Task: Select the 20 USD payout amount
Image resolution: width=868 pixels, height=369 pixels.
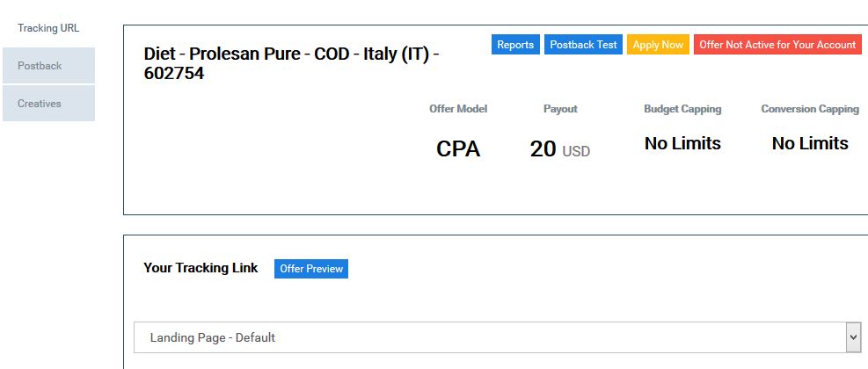Action: [560, 149]
